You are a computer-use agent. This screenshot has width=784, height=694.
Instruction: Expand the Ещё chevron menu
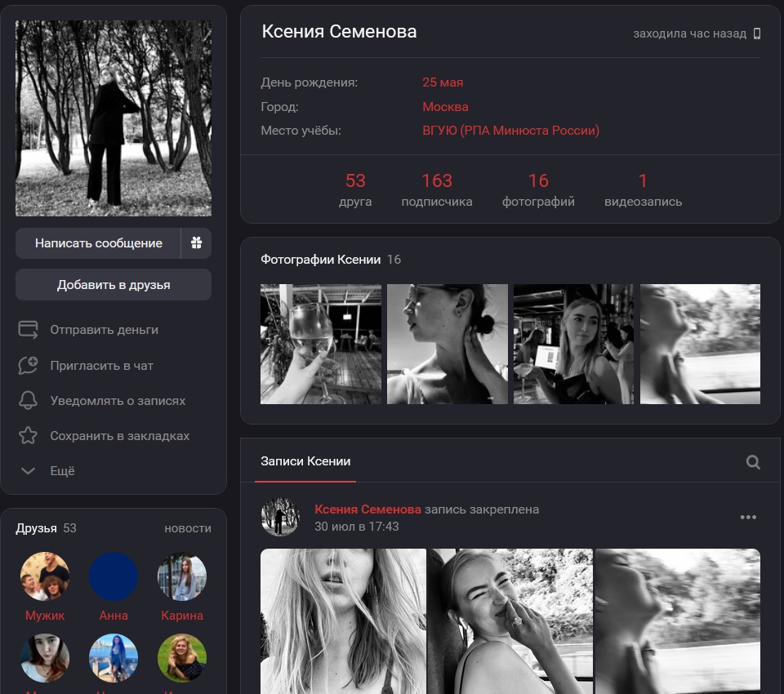click(28, 471)
